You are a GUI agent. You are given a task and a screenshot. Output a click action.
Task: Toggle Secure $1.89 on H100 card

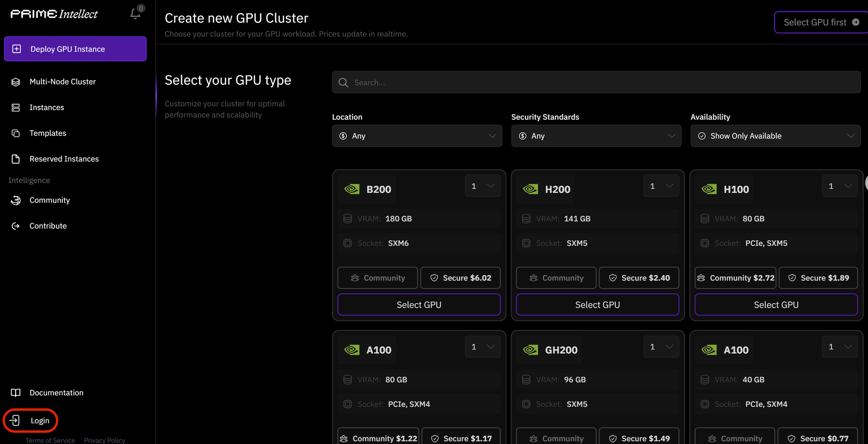pyautogui.click(x=818, y=278)
